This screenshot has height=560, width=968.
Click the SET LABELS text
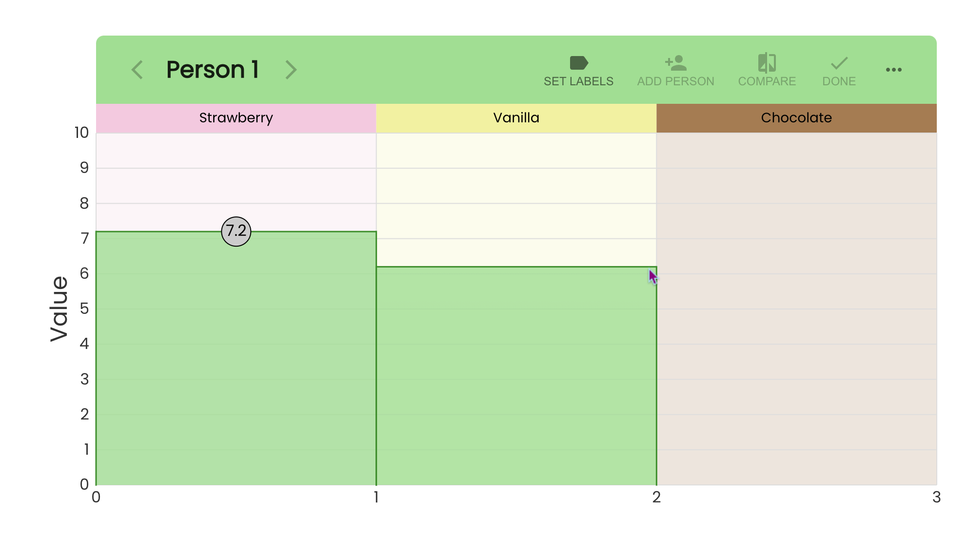coord(579,81)
